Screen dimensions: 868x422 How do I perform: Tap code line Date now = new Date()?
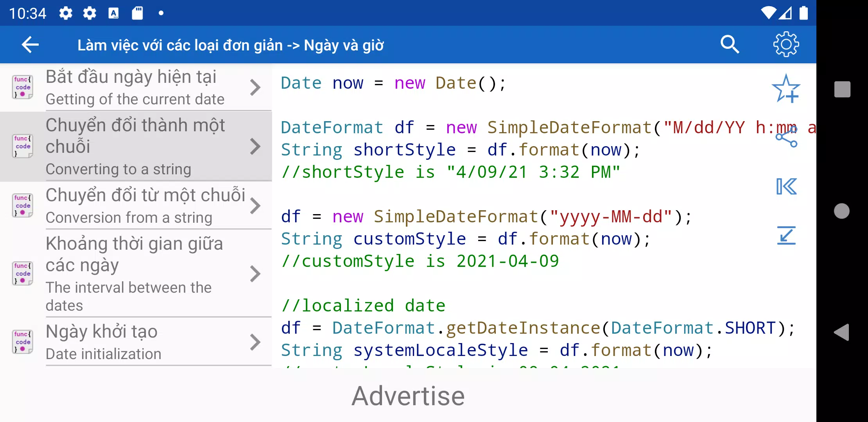pyautogui.click(x=393, y=83)
